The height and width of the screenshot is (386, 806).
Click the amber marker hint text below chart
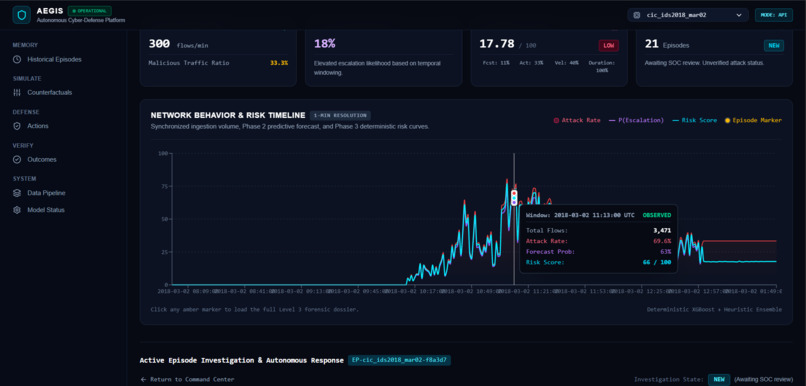coord(254,309)
